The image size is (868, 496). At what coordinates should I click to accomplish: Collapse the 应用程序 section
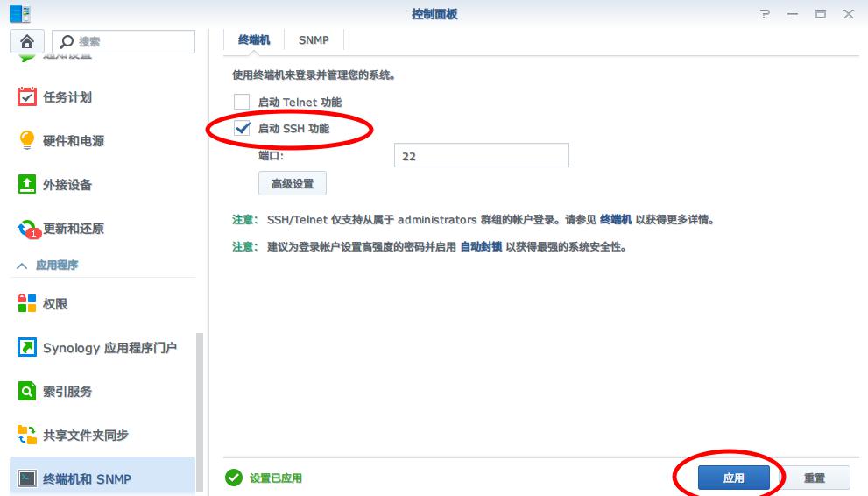click(21, 265)
